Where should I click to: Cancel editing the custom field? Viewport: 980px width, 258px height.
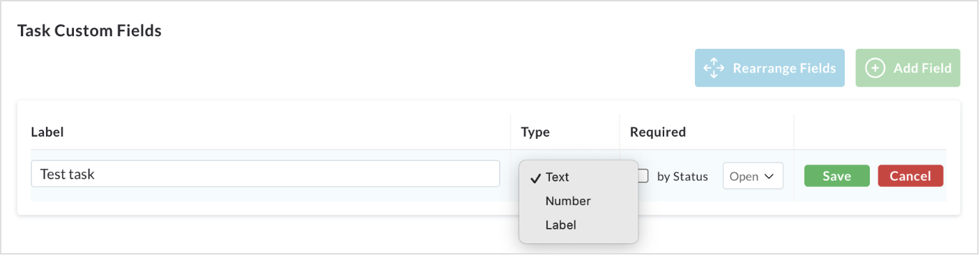point(910,176)
